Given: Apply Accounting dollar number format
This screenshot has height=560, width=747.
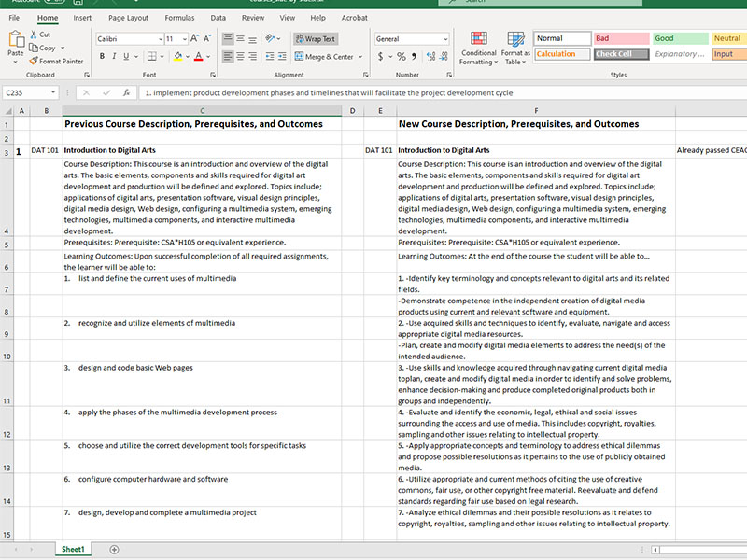Looking at the screenshot, I should 380,56.
